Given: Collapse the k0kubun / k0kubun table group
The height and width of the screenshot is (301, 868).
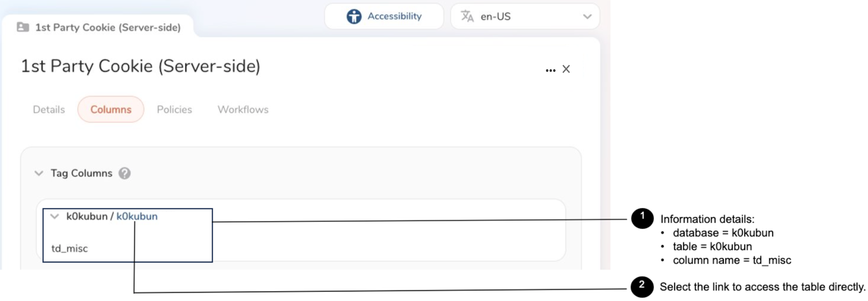Looking at the screenshot, I should [x=55, y=216].
